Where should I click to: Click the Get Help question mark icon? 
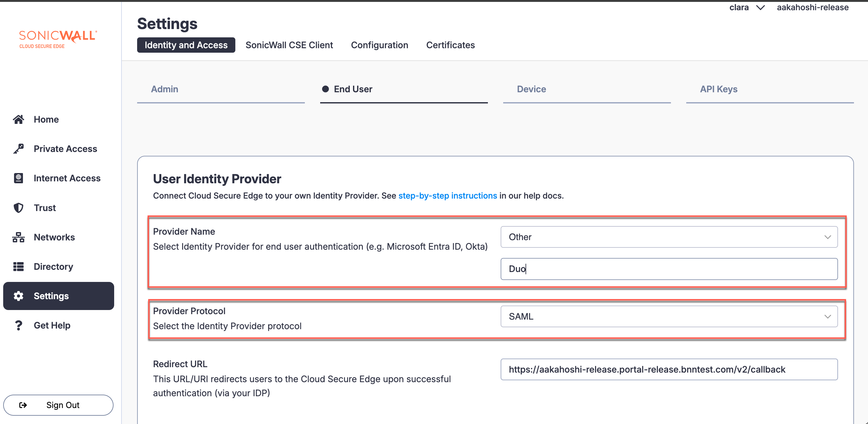pyautogui.click(x=18, y=325)
